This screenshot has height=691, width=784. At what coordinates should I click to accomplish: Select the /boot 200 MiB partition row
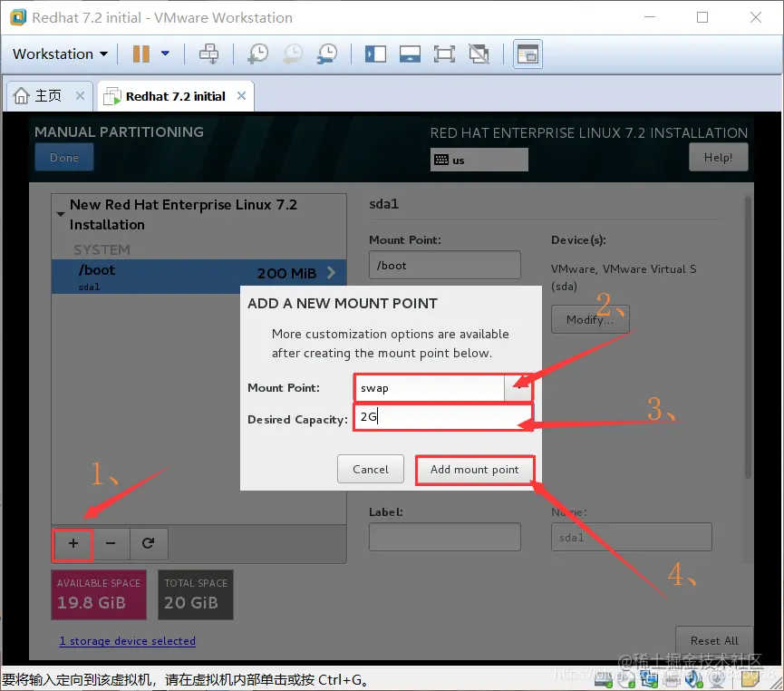198,277
